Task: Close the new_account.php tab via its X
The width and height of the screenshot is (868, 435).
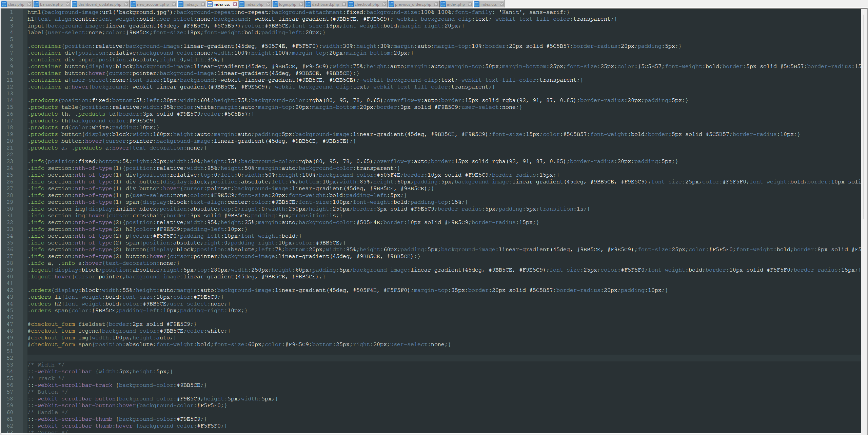Action: tap(174, 4)
